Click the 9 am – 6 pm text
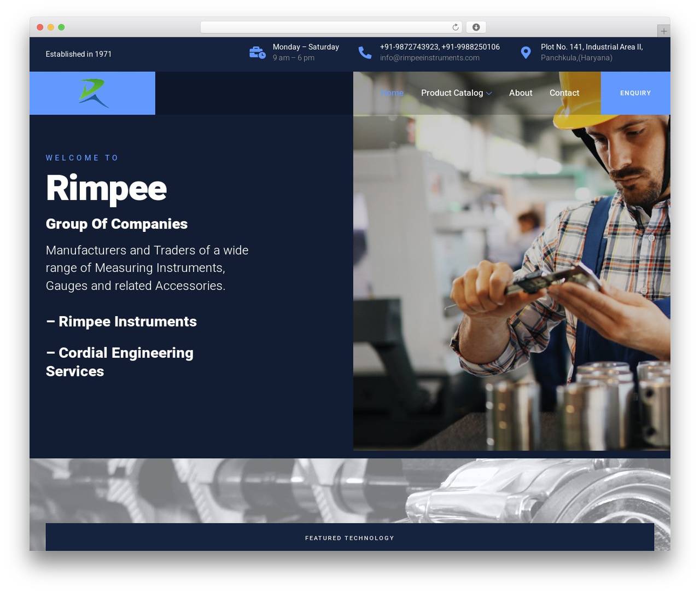700x593 pixels. point(294,58)
